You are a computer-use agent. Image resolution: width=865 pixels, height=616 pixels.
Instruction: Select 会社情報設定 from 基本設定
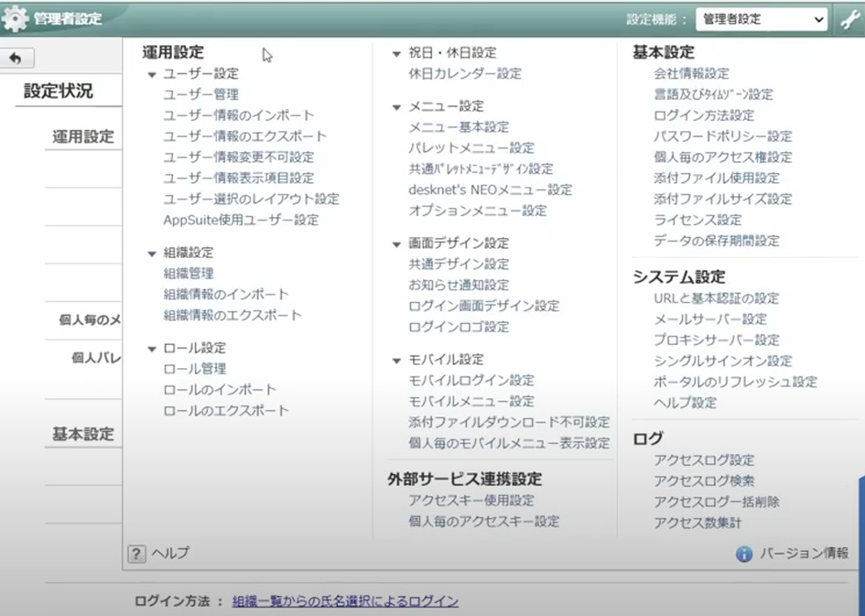coord(691,73)
